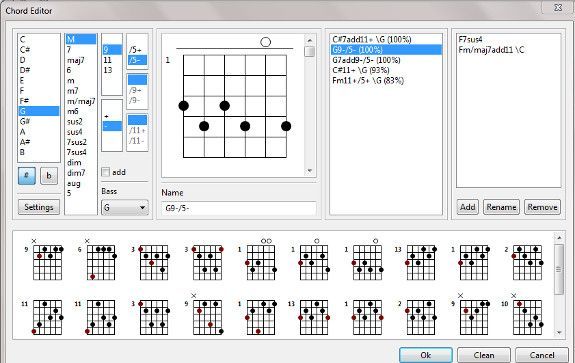Click the Cancel button
575x363 pixels.
tap(542, 355)
